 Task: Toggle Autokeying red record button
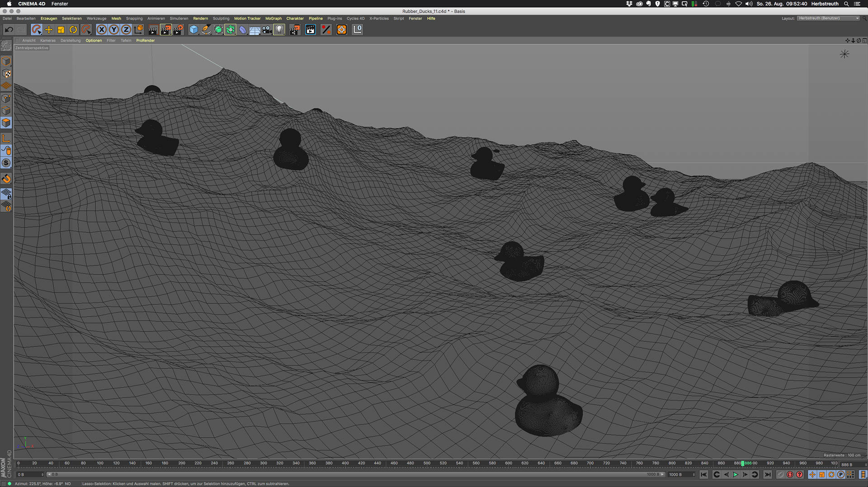(790, 474)
